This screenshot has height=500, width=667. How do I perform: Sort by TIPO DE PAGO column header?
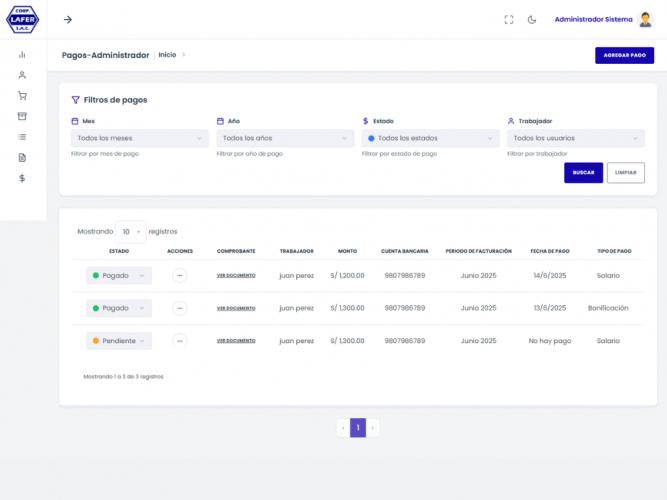point(614,251)
